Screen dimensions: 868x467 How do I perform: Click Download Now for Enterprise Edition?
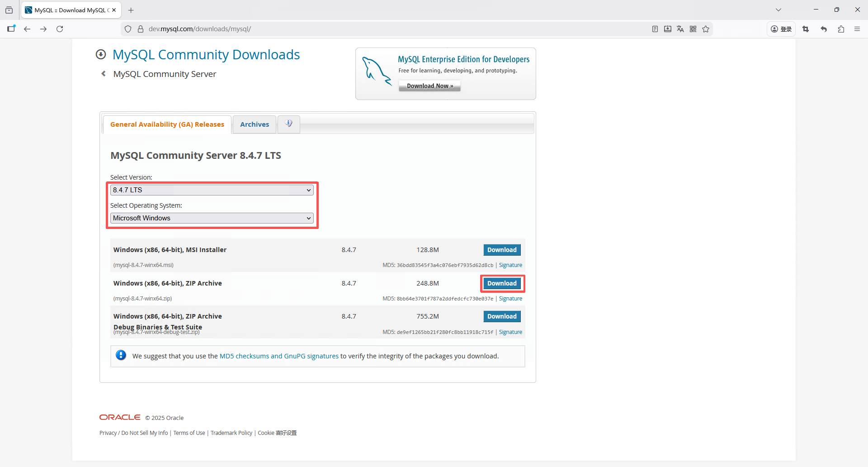click(429, 86)
